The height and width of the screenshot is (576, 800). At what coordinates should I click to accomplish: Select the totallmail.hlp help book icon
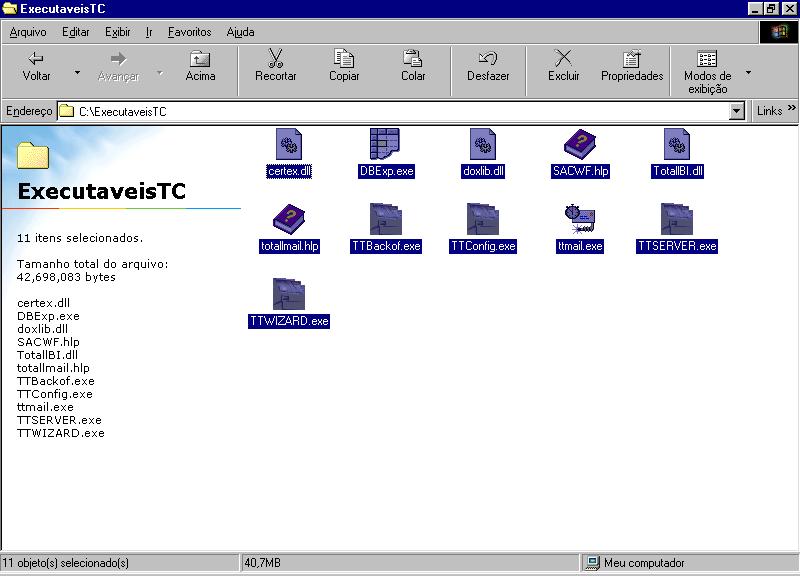[289, 219]
